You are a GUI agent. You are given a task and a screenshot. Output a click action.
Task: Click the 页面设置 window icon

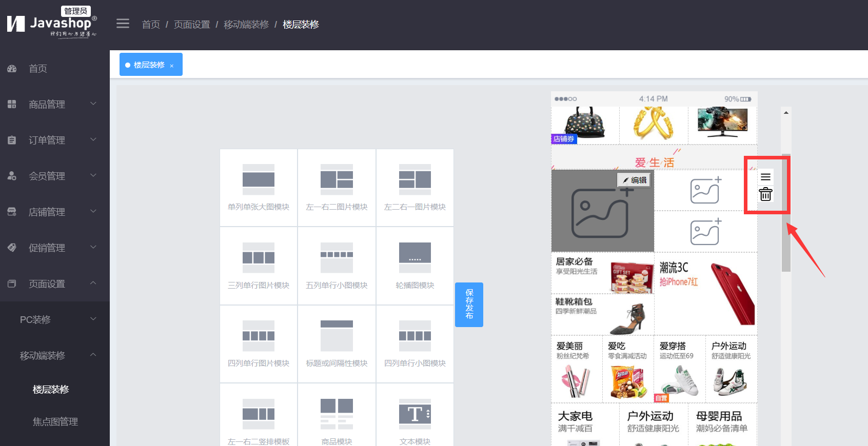point(12,283)
